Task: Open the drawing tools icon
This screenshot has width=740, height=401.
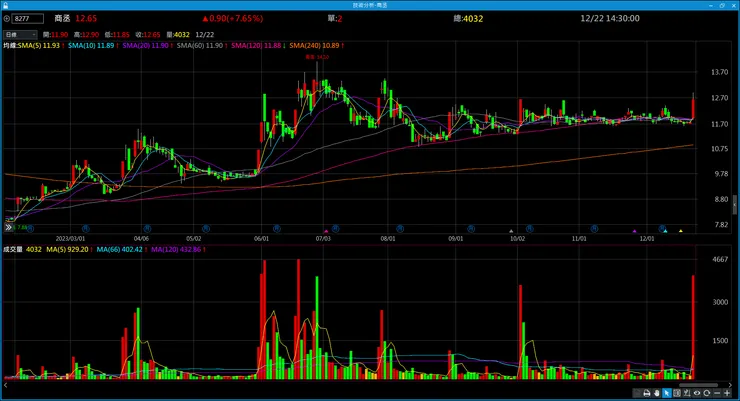Action: pyautogui.click(x=687, y=393)
